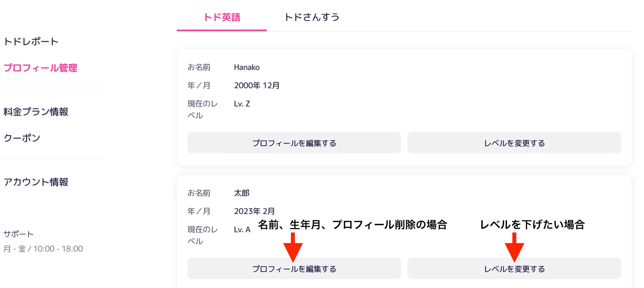Click the 2000年 12月 date value
The image size is (644, 288).
pyautogui.click(x=257, y=85)
